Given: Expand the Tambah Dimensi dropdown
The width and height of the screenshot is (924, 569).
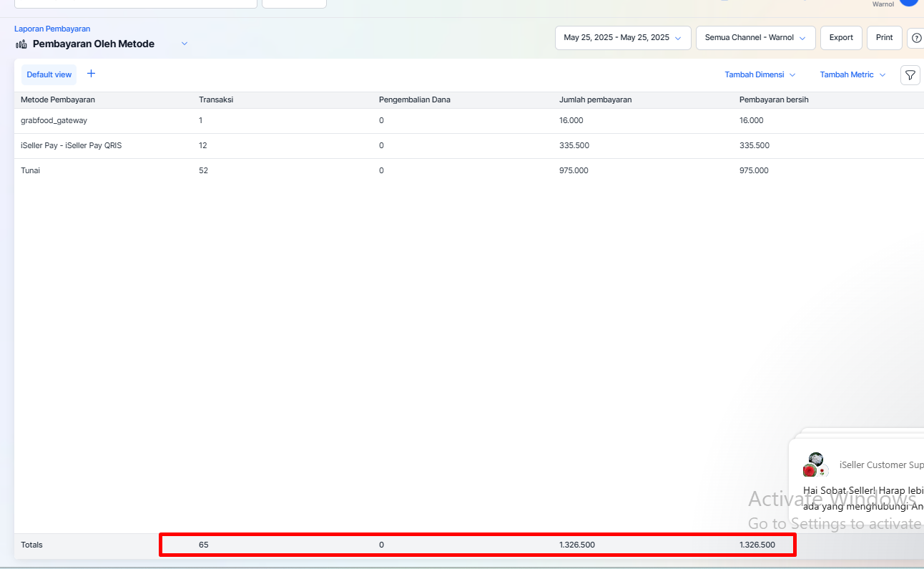Looking at the screenshot, I should pos(760,74).
